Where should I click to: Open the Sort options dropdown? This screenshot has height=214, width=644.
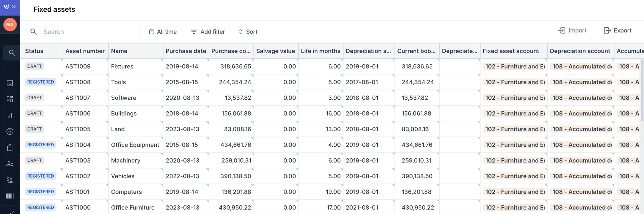coord(248,32)
